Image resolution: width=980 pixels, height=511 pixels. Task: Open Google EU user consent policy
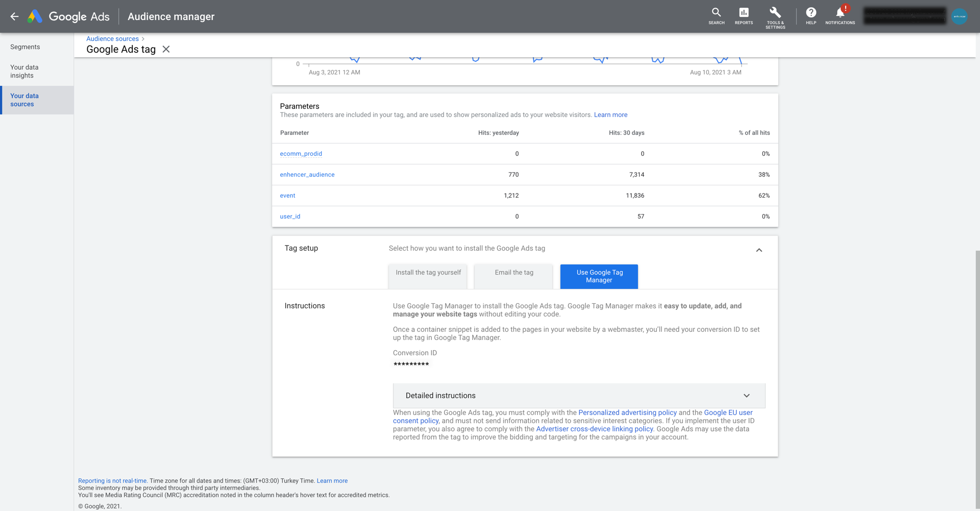(x=728, y=412)
